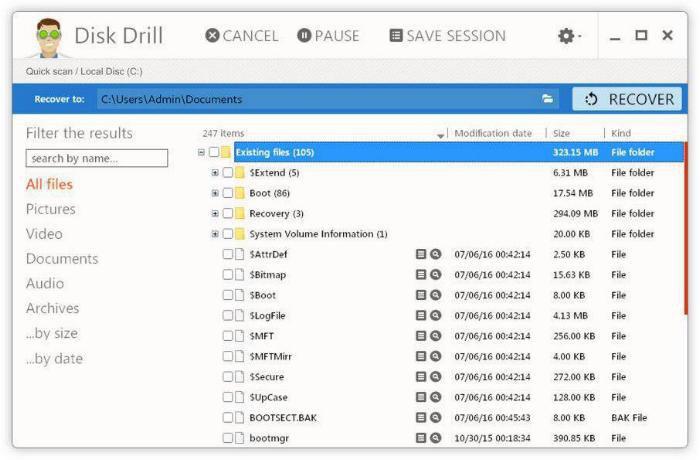Preview $UpCase with magnifier icon
Screen dimensions: 700x460
tap(436, 397)
